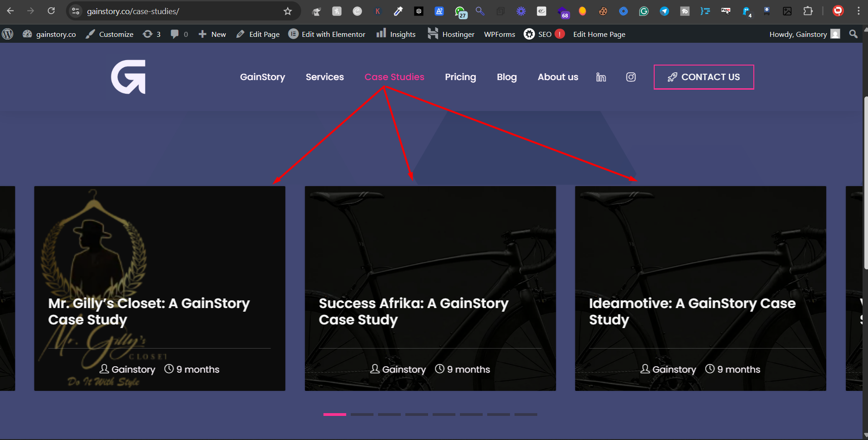Image resolution: width=868 pixels, height=440 pixels.
Task: Open the cookie extension icon
Action: click(603, 11)
